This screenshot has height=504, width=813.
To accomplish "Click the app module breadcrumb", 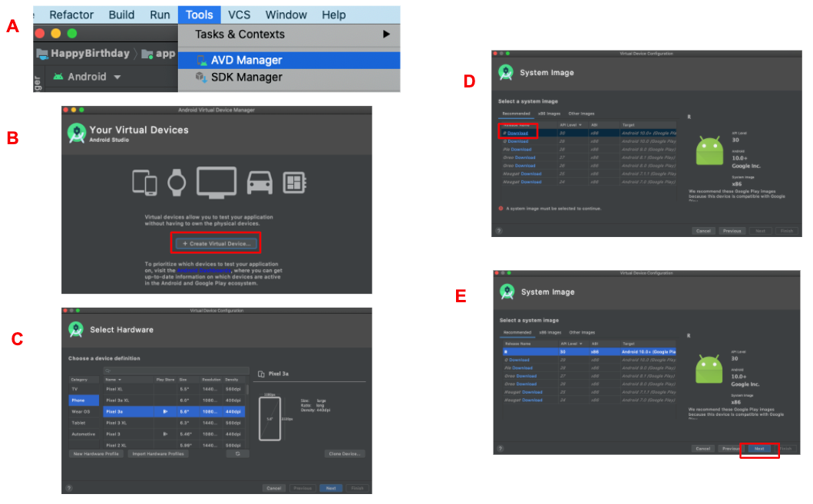I will (x=159, y=54).
